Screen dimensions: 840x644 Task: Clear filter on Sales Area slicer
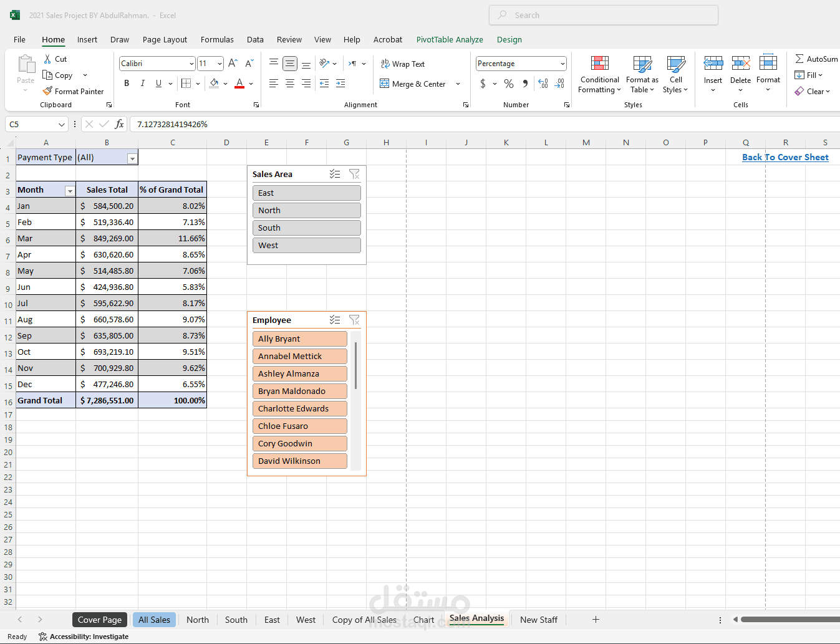click(354, 175)
